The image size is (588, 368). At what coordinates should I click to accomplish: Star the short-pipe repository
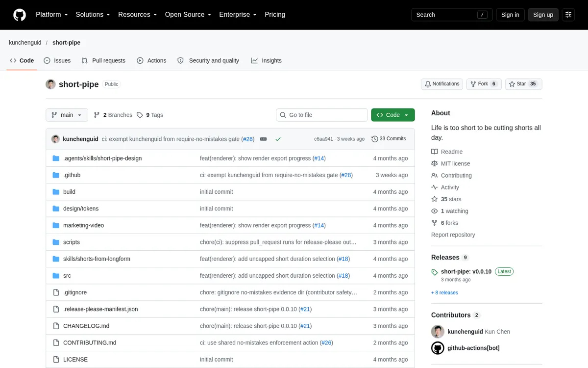(523, 84)
